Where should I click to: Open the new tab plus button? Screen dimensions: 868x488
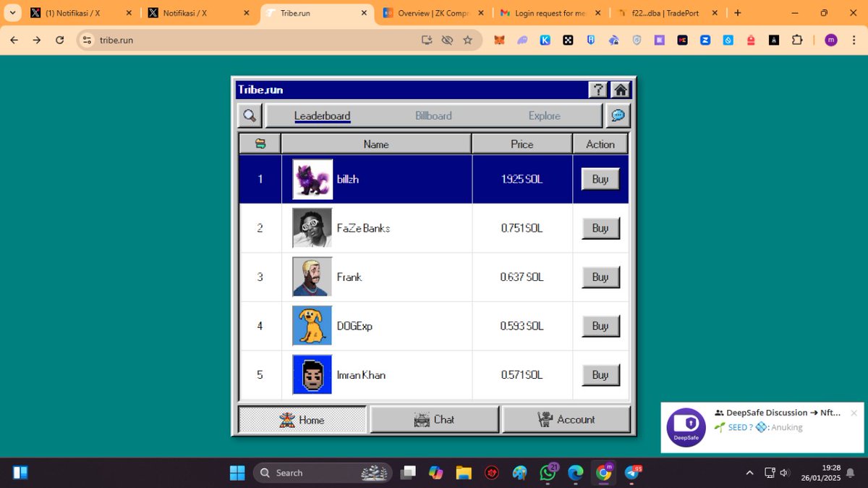[737, 13]
